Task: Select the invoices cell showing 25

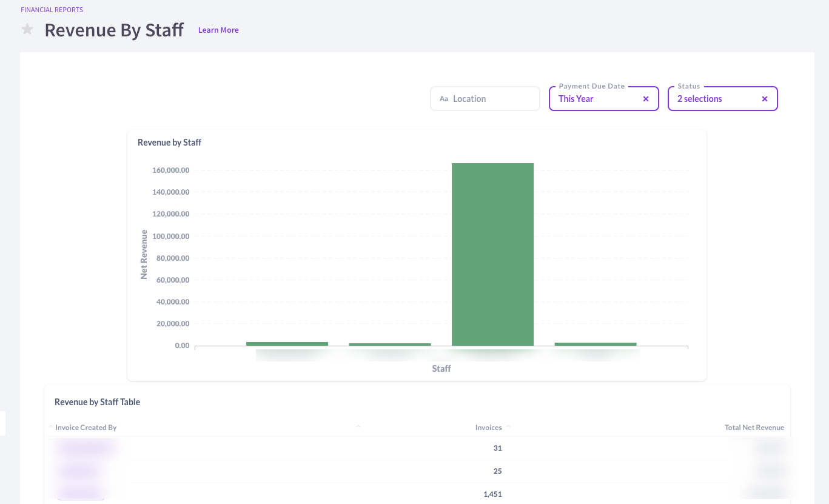Action: tap(497, 471)
